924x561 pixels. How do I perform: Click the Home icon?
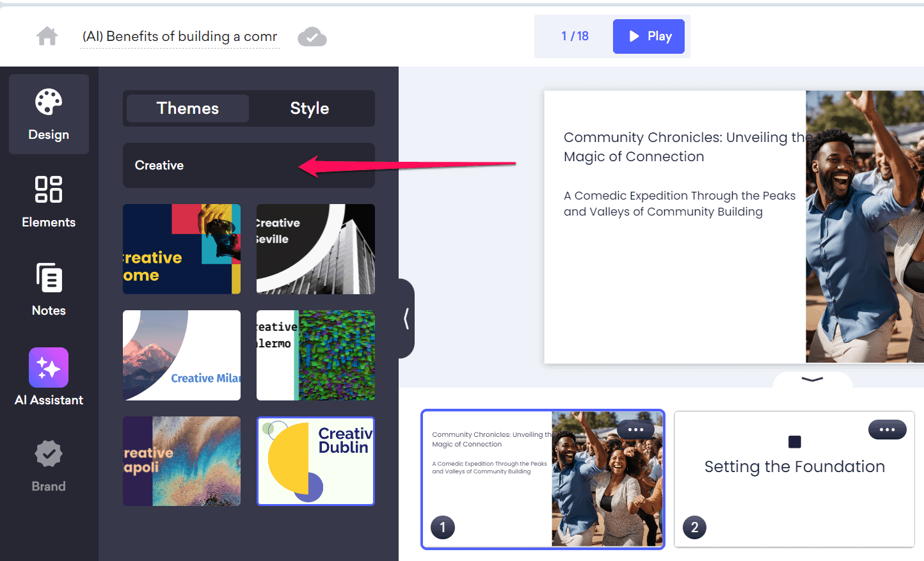(47, 36)
